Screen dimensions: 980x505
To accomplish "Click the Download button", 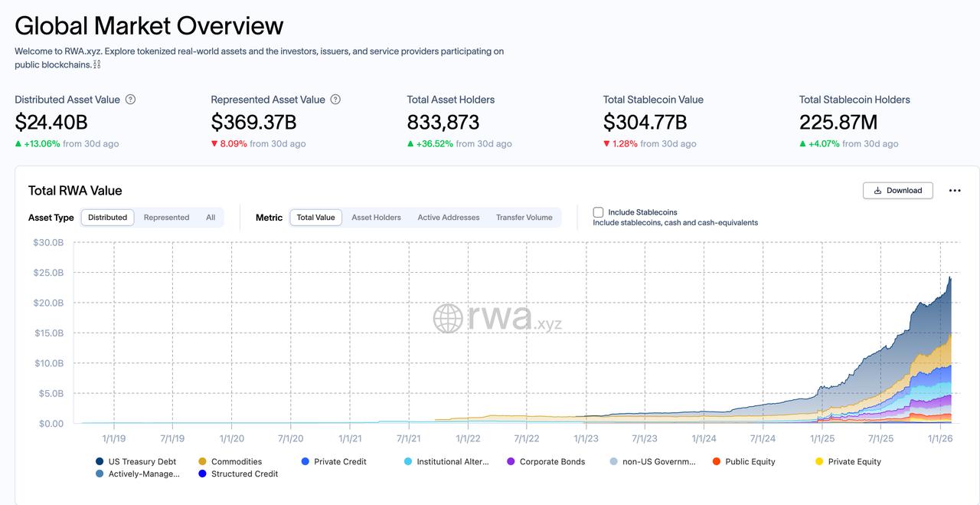I will [898, 191].
